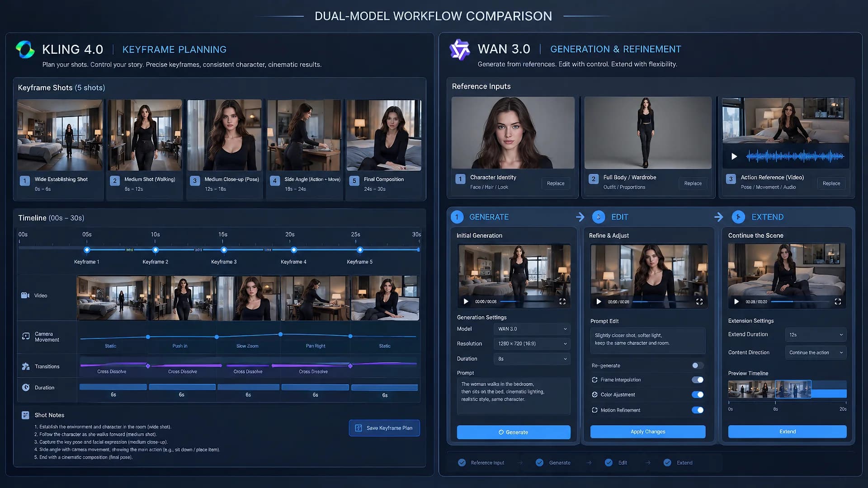Select the EXTEND step tab
Viewport: 868px width, 488px height.
coord(767,217)
